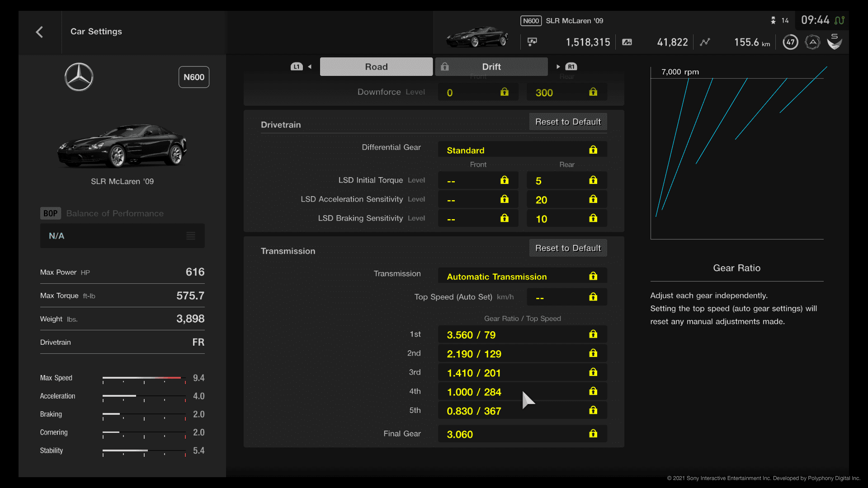Click the N600 tag beside car name header
The height and width of the screenshot is (488, 868).
point(531,21)
